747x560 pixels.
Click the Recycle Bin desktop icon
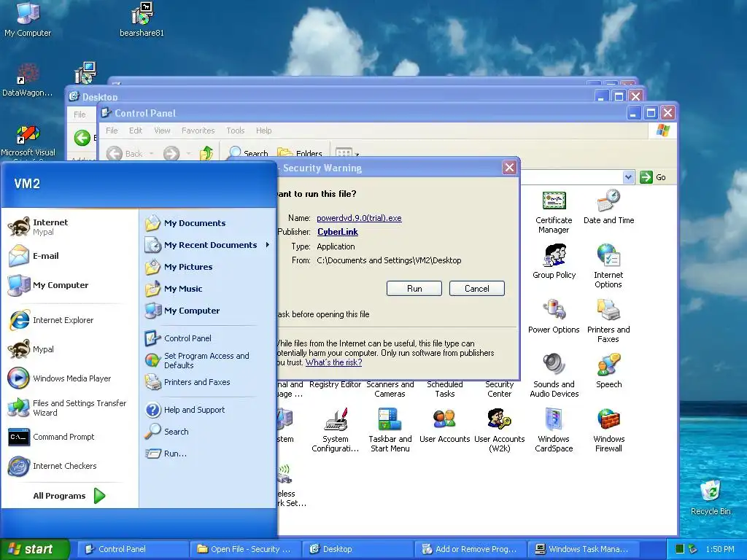click(711, 497)
